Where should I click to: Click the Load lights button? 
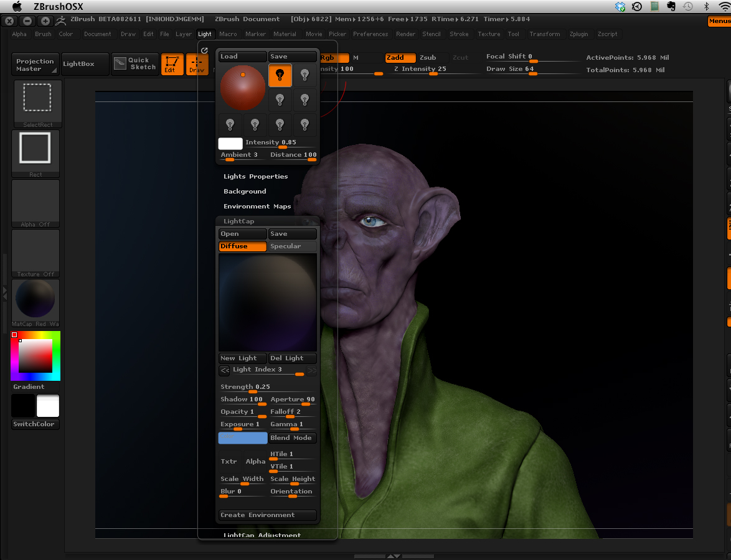[242, 57]
